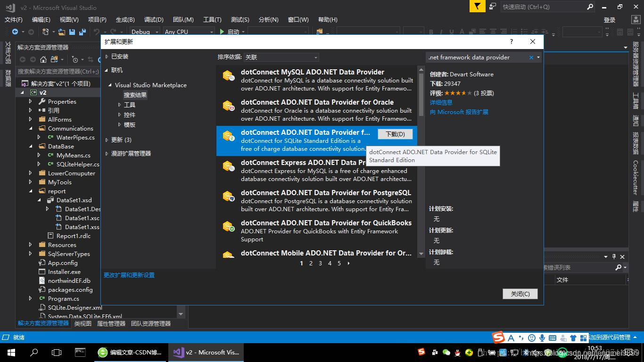This screenshot has width=644, height=362.
Task: Go to results page 2
Action: 311,263
